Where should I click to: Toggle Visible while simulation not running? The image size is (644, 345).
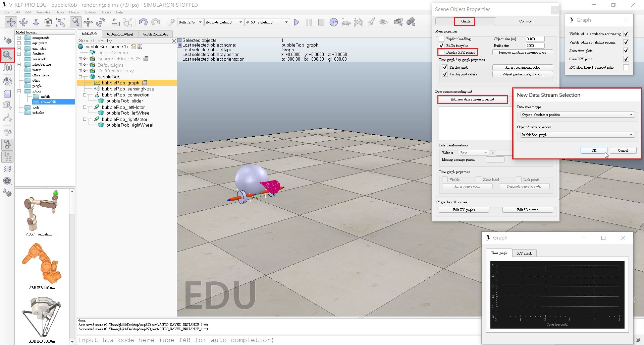click(x=626, y=34)
